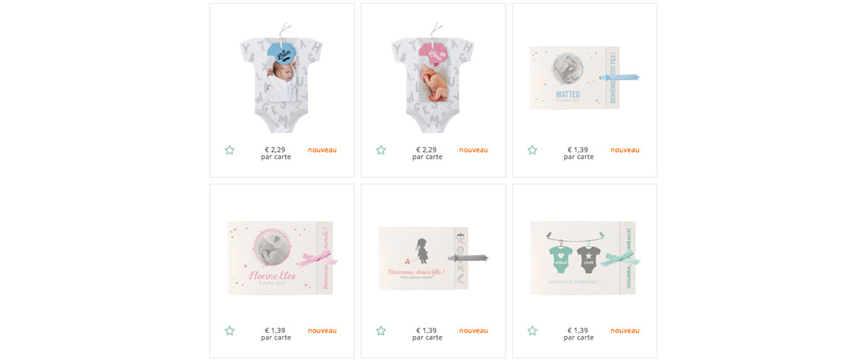This screenshot has height=362, width=868.
Task: Click the € 1,39 price on girl silhouette card
Action: 427,330
